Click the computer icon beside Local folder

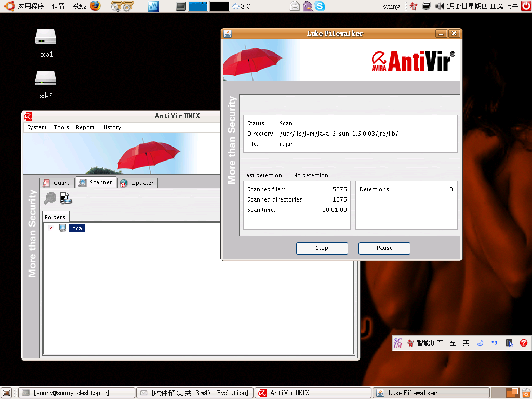62,228
